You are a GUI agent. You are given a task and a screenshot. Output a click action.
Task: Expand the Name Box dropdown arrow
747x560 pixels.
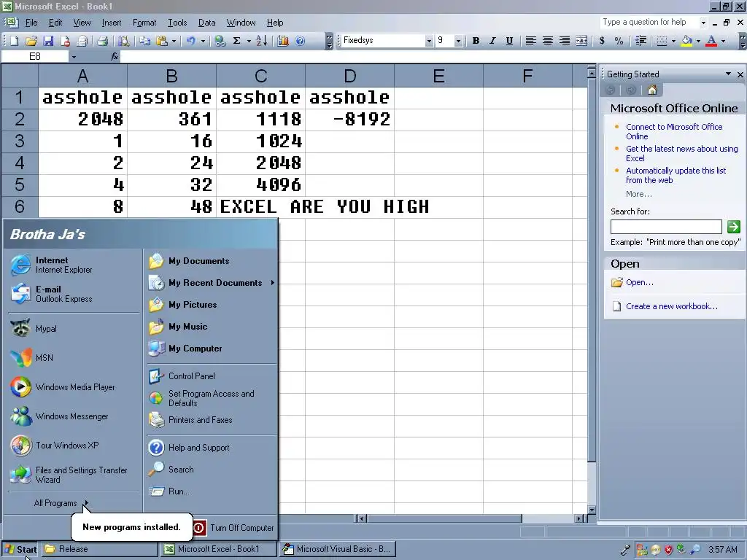point(74,57)
